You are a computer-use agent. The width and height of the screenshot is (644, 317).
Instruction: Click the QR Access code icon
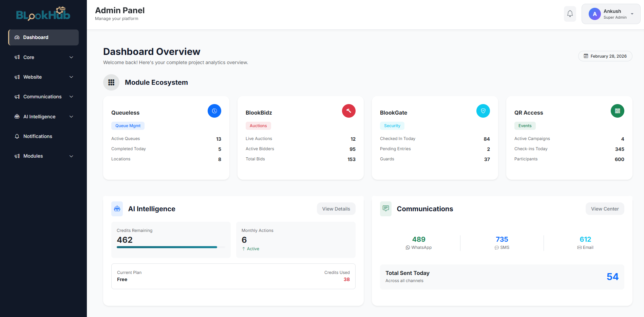(x=618, y=111)
